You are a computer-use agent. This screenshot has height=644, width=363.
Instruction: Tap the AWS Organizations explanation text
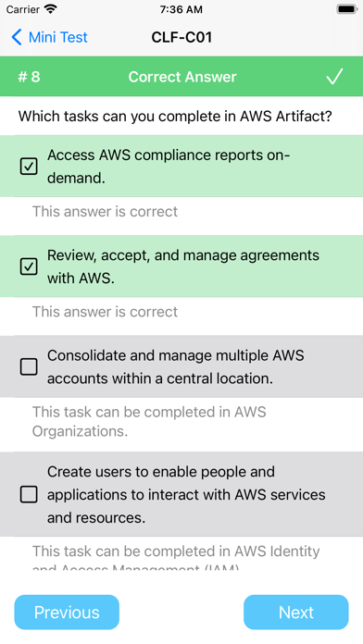pyautogui.click(x=149, y=422)
